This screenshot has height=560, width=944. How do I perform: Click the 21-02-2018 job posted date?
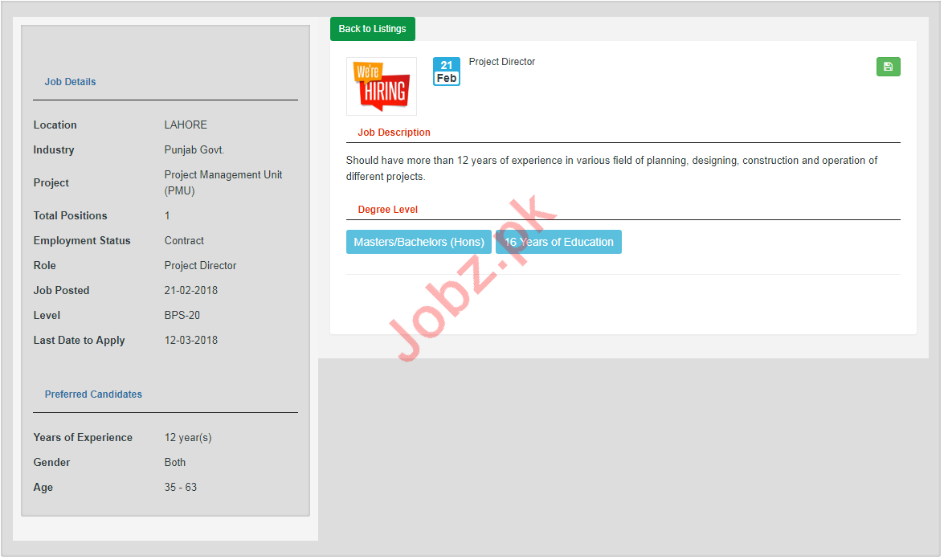pos(190,291)
